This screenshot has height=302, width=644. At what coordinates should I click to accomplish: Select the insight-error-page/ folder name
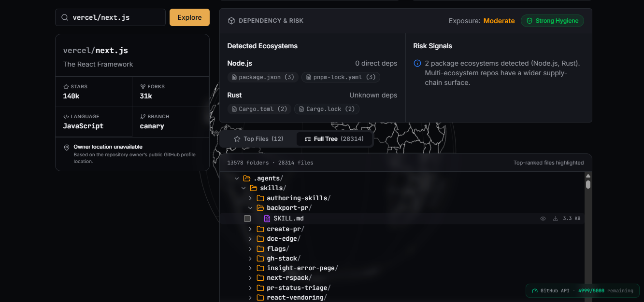302,268
